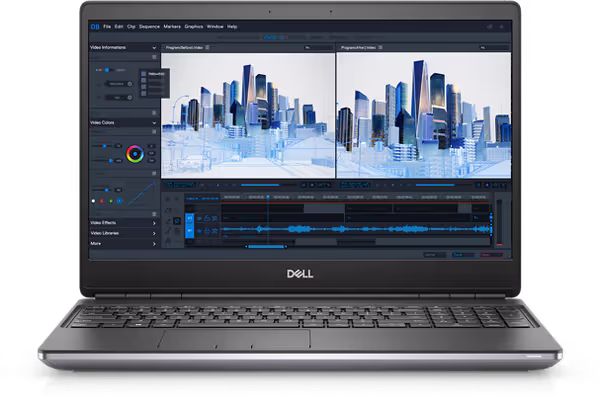Click the blue app logo in menu bar

pos(95,26)
